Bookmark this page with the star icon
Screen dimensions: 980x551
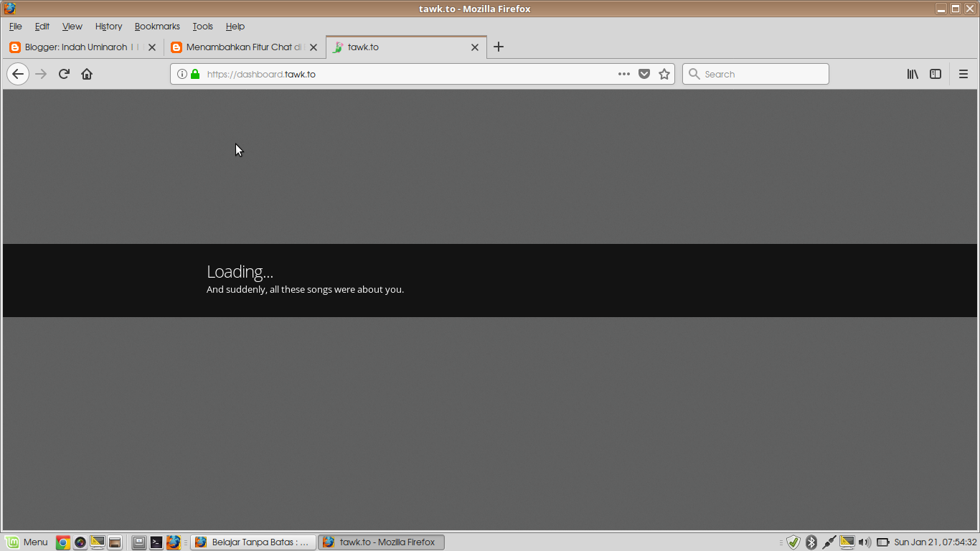(664, 74)
